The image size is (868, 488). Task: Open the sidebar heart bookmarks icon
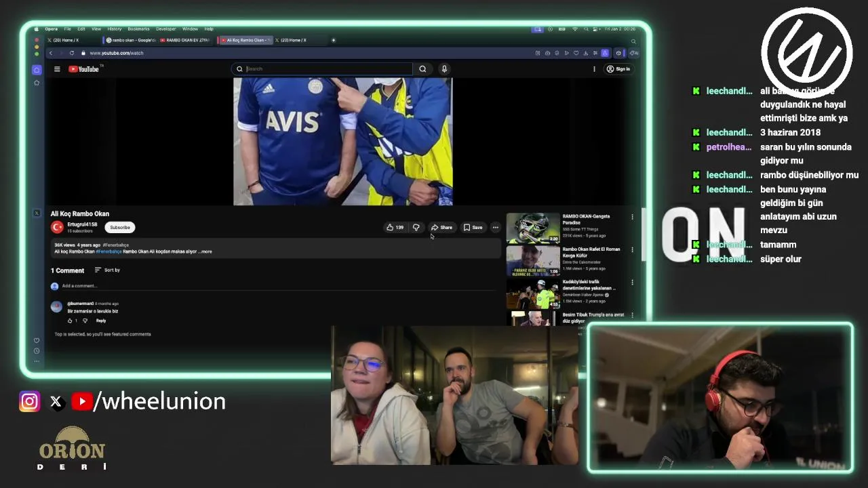[37, 340]
